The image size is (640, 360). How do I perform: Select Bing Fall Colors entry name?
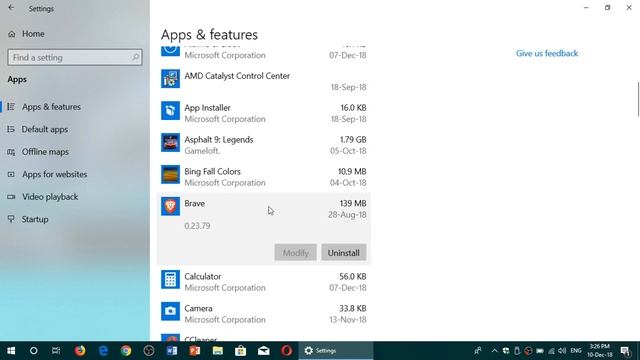click(212, 171)
